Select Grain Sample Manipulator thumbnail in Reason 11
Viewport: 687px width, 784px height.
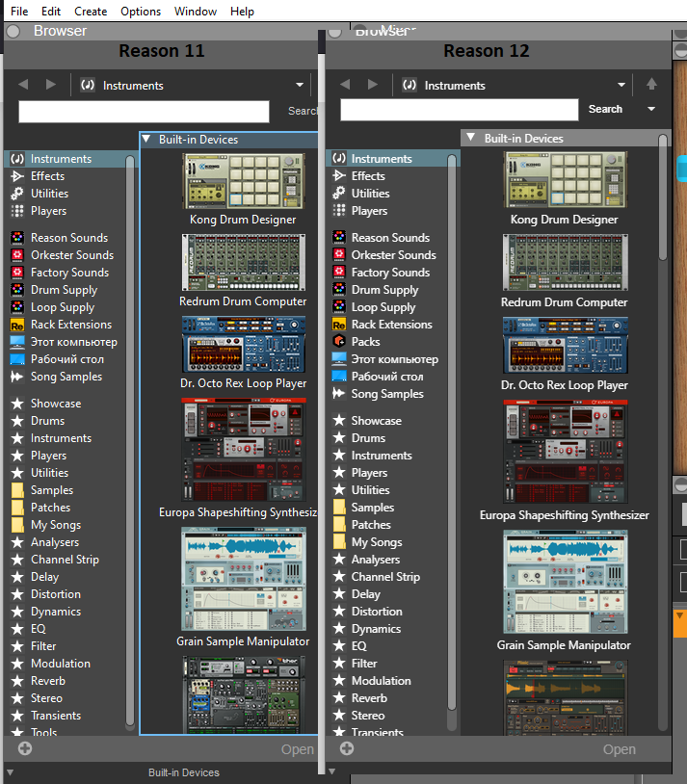[x=243, y=579]
